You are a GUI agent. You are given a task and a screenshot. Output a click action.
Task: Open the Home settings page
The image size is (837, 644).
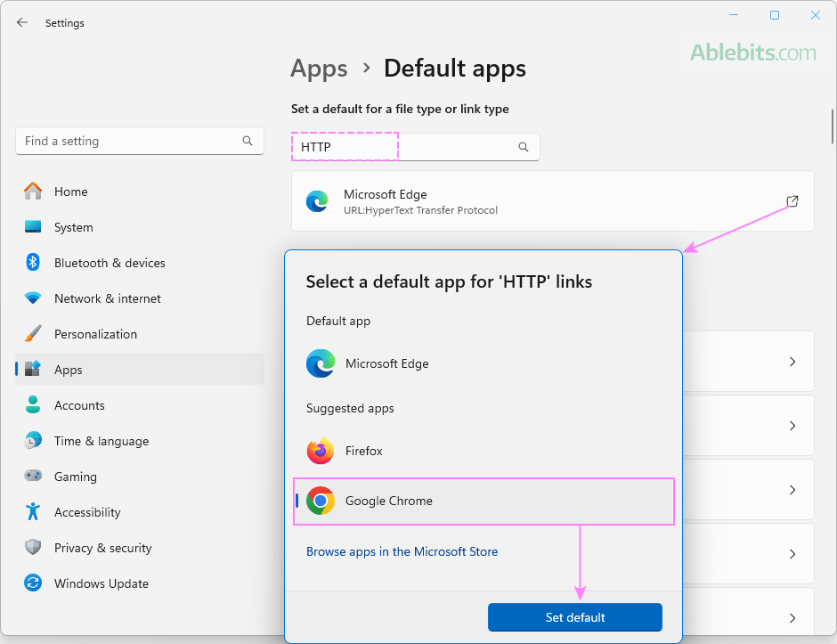(139, 192)
